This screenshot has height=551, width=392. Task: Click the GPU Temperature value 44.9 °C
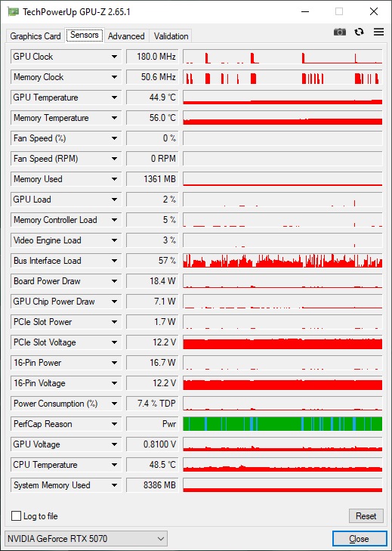click(152, 98)
